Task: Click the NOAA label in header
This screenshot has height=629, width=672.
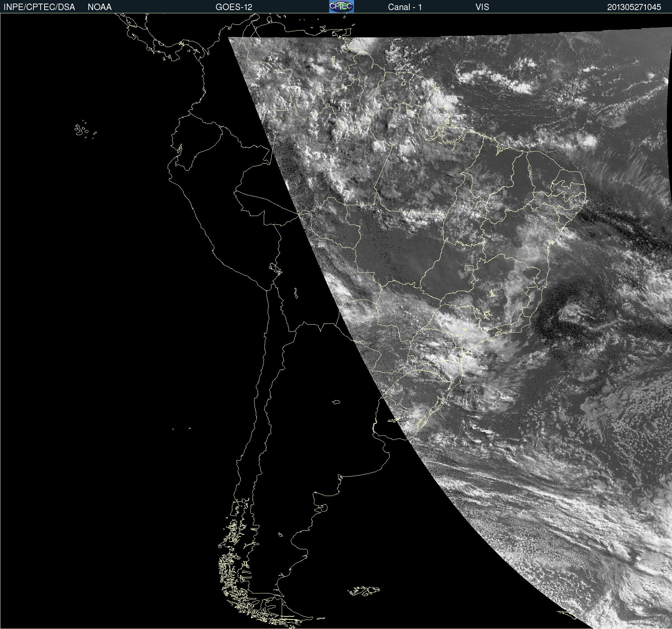Action: [x=100, y=7]
